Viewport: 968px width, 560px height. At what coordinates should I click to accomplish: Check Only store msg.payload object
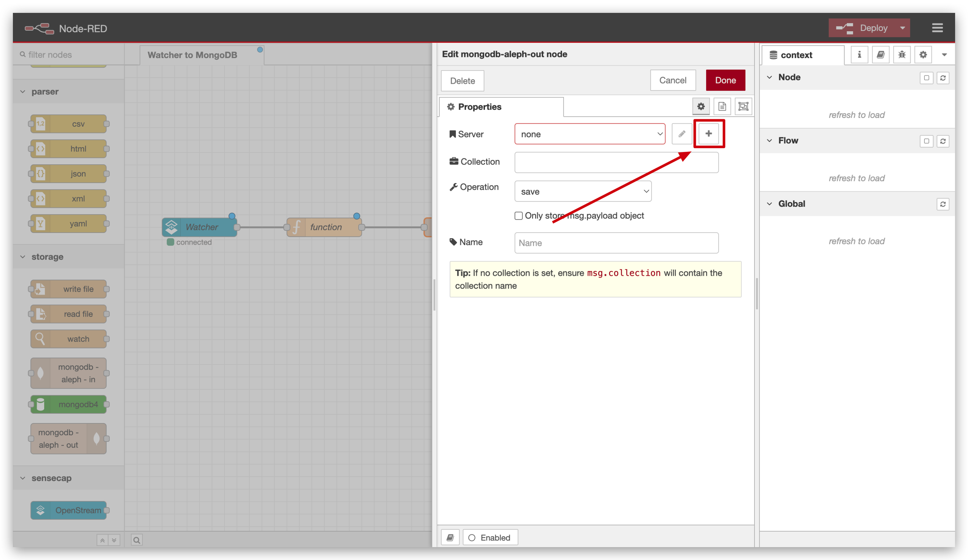point(519,216)
